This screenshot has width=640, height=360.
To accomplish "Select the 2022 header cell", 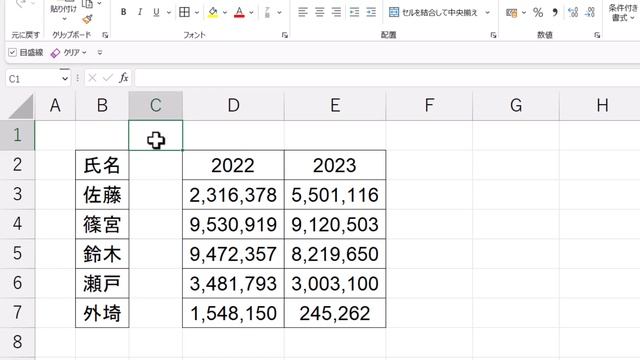I will [233, 165].
